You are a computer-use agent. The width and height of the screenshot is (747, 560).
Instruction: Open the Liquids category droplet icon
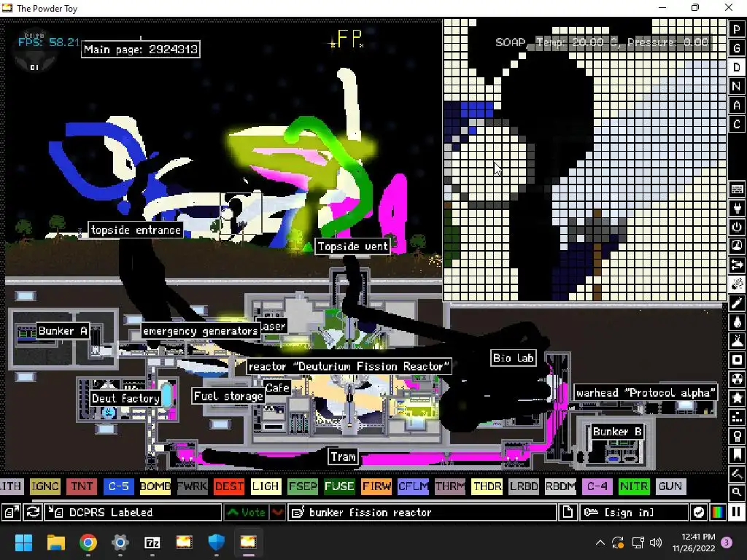pyautogui.click(x=737, y=322)
